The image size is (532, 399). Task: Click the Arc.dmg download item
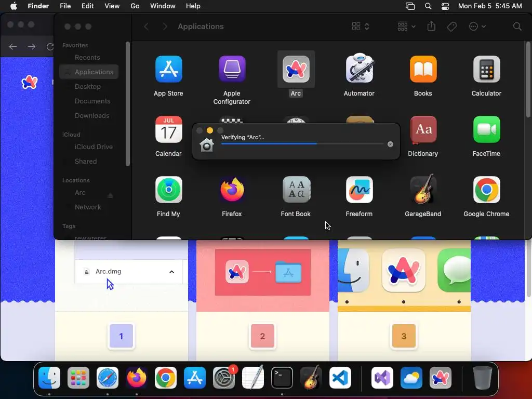129,271
